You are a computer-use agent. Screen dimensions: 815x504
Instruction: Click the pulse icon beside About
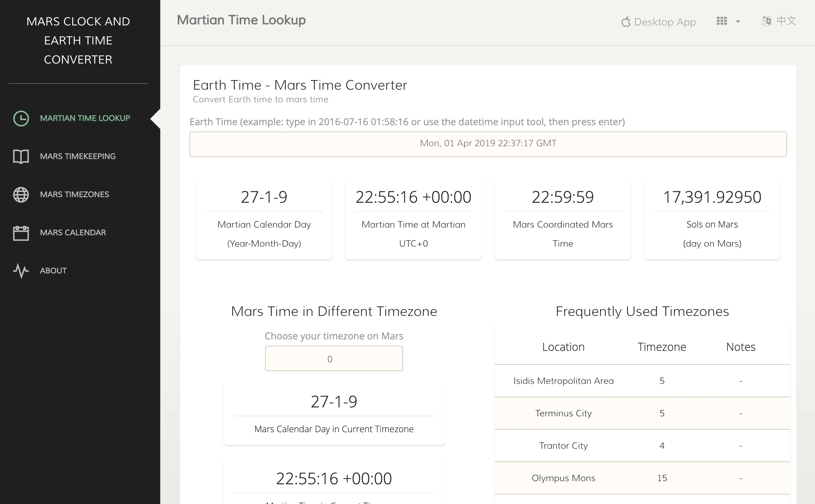(21, 271)
